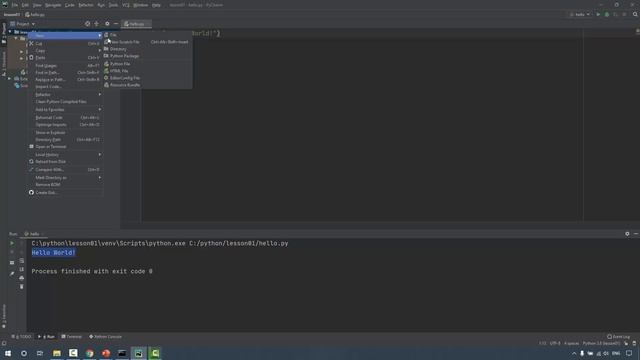
Task: Select Reformat Code in the context menu
Action: (x=65, y=118)
